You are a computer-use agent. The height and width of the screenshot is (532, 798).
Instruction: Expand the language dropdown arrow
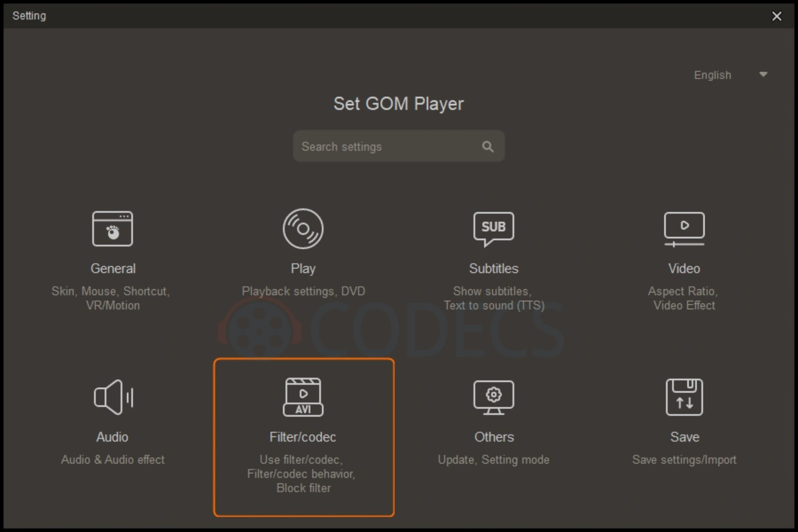(x=763, y=74)
